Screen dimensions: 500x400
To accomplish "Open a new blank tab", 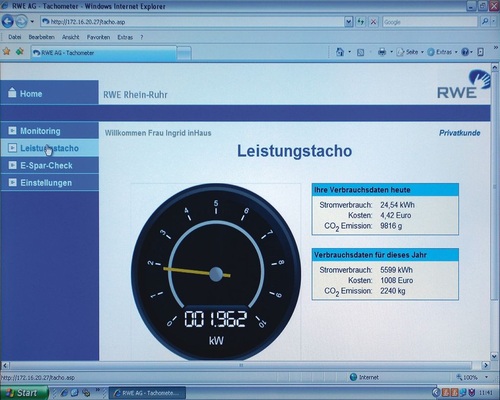I will pos(184,53).
